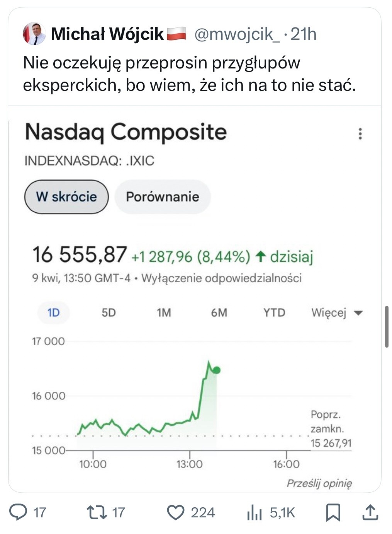Screen dimensions: 392x534
Task: Bookmark this tweet
Action: click(x=333, y=512)
